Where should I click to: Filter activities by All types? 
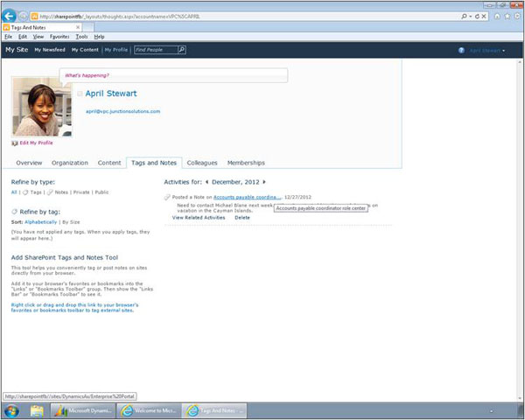pyautogui.click(x=14, y=192)
